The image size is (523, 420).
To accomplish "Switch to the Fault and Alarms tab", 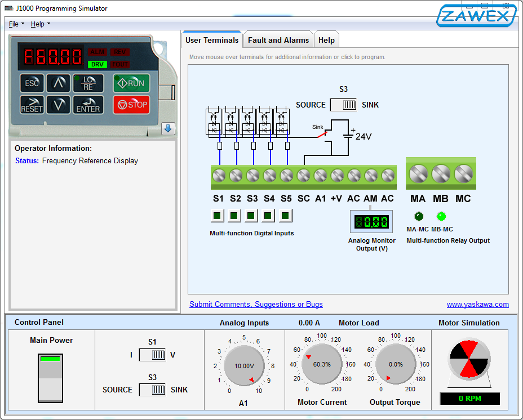I will (278, 41).
